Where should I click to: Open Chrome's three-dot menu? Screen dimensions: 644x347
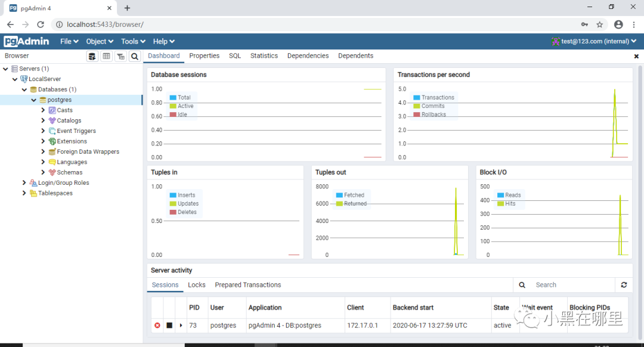pos(634,24)
